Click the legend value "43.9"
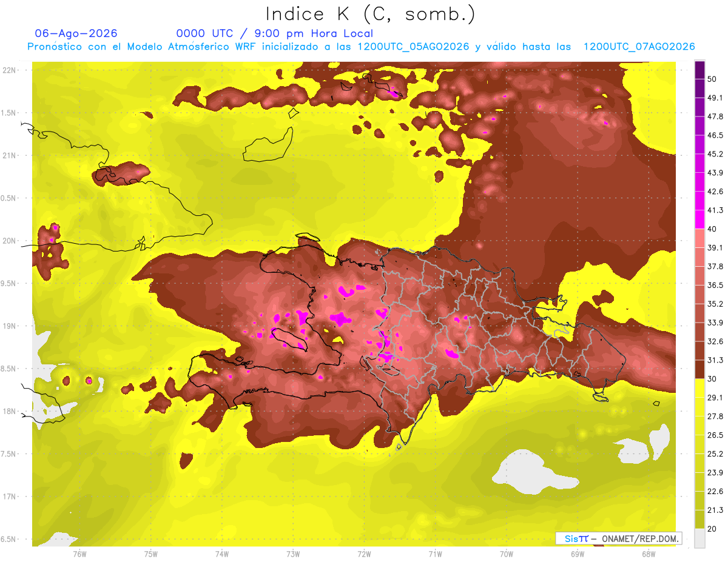Screen dimensions: 728x562 pos(715,173)
